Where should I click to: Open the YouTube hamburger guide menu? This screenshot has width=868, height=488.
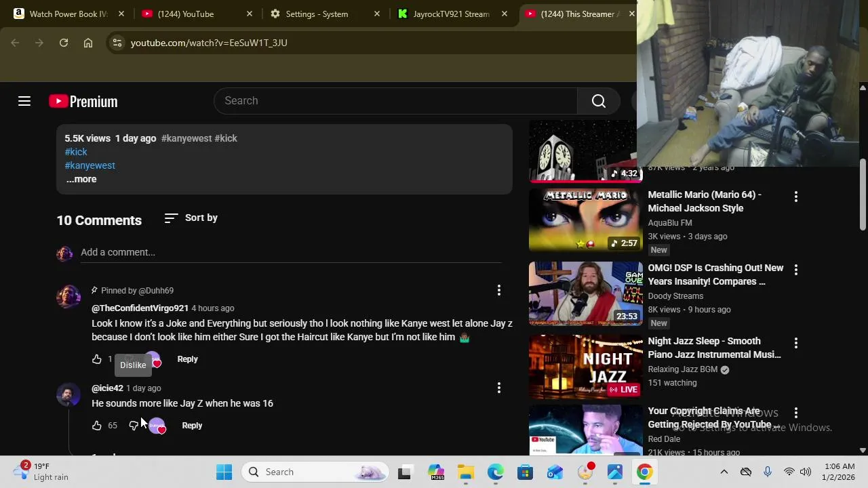click(x=24, y=101)
